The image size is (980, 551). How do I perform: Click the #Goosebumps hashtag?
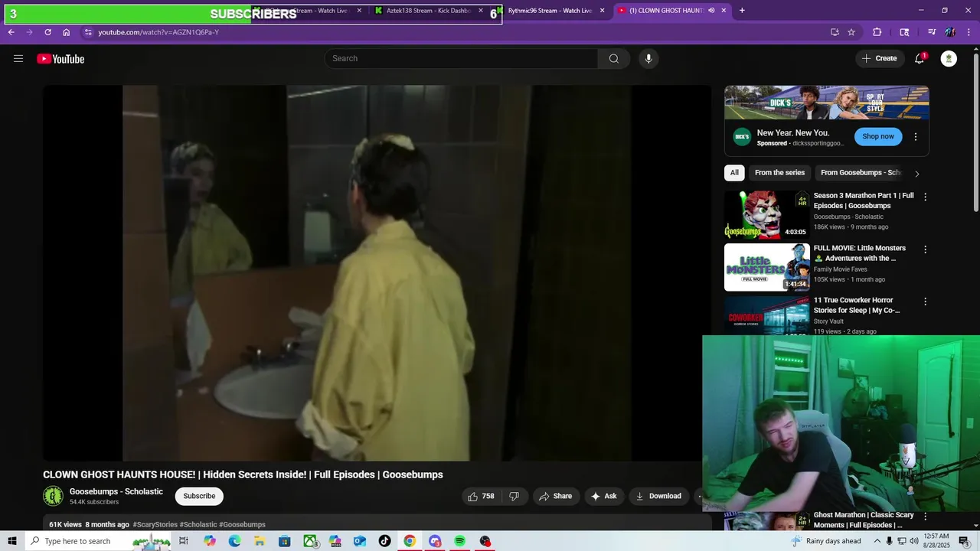242,525
